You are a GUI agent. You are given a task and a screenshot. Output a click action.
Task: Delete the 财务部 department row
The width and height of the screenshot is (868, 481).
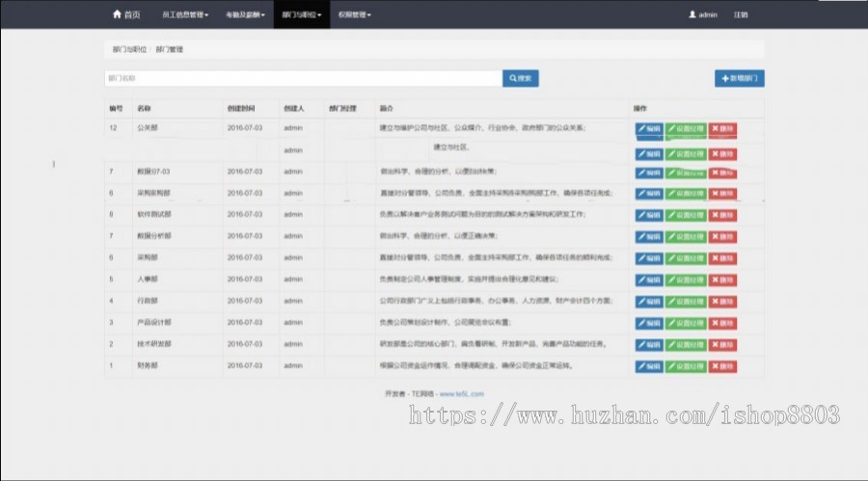tap(722, 366)
